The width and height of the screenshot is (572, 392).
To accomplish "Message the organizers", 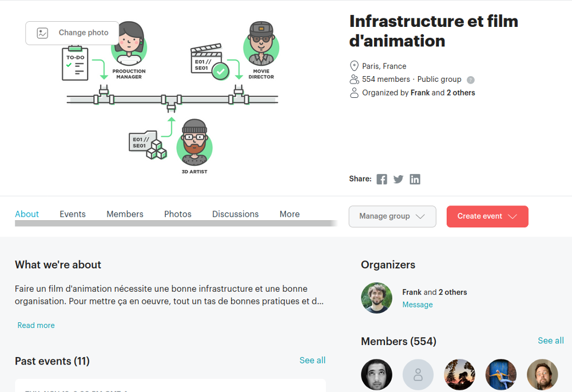I will click(x=418, y=304).
